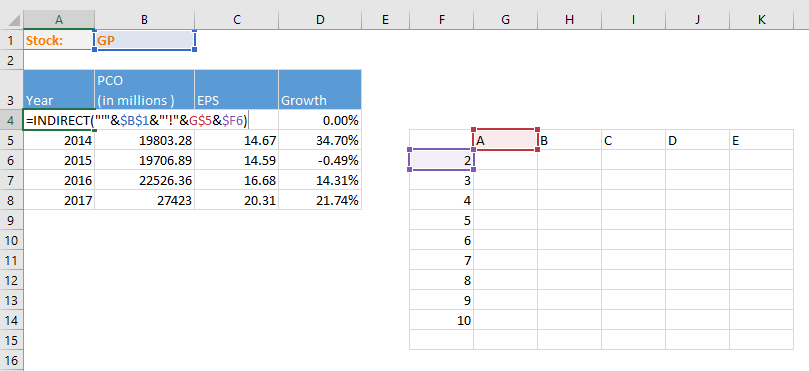Click the 14.59 EPS cell
Viewport: 809px width, 371px height.
coord(237,160)
